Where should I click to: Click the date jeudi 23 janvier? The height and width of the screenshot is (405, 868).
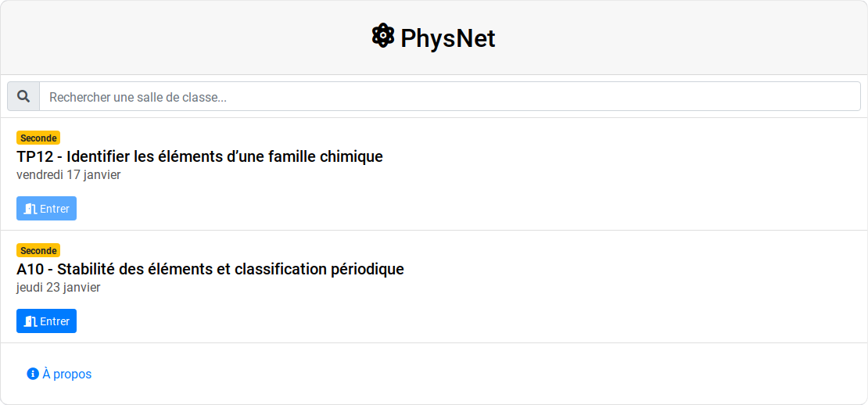(59, 287)
